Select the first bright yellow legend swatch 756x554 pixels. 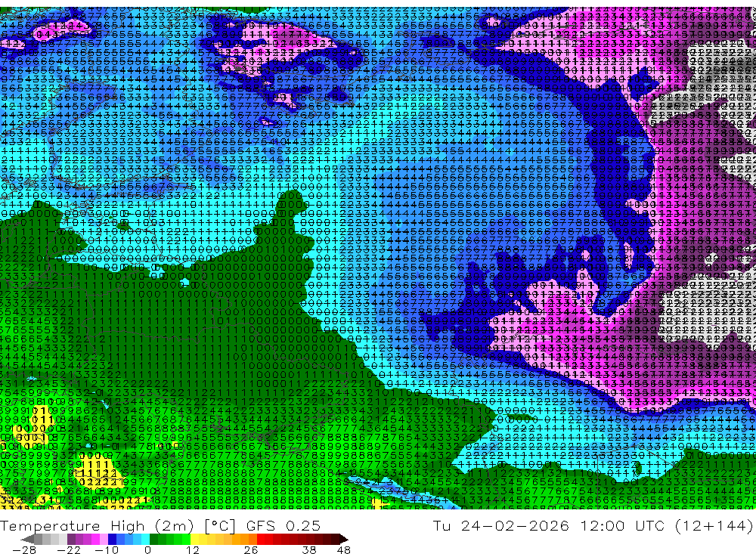click(195, 540)
